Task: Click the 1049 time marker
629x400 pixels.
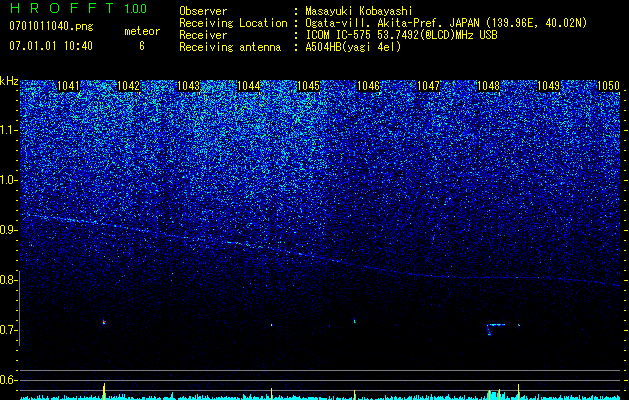Action: pos(548,86)
